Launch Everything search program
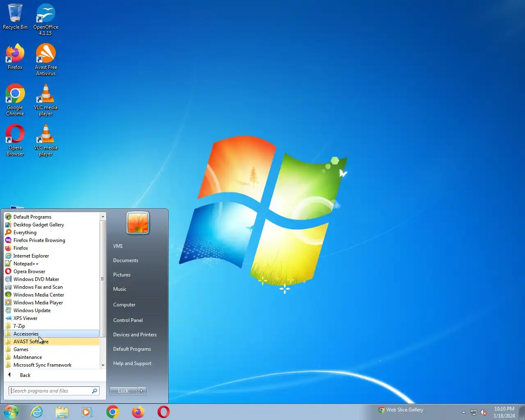 pos(52,232)
